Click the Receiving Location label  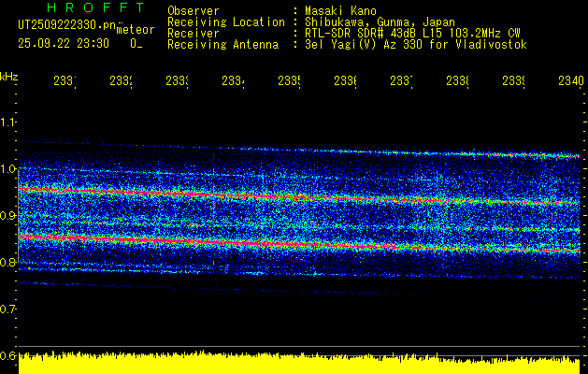(226, 22)
